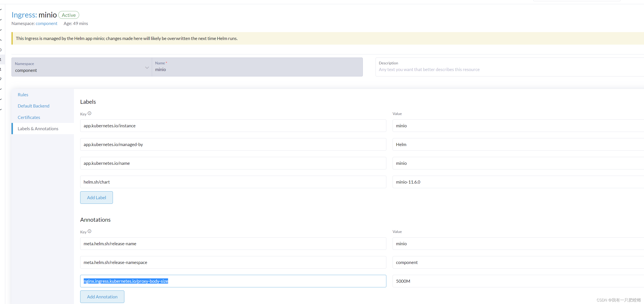Click the Name field containing minio
The width and height of the screenshot is (644, 304).
pos(257,70)
